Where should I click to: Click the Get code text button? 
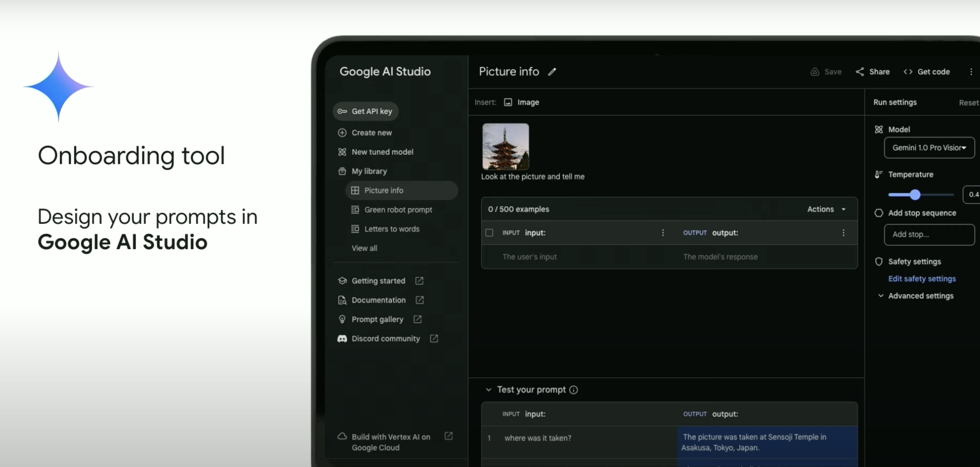934,71
